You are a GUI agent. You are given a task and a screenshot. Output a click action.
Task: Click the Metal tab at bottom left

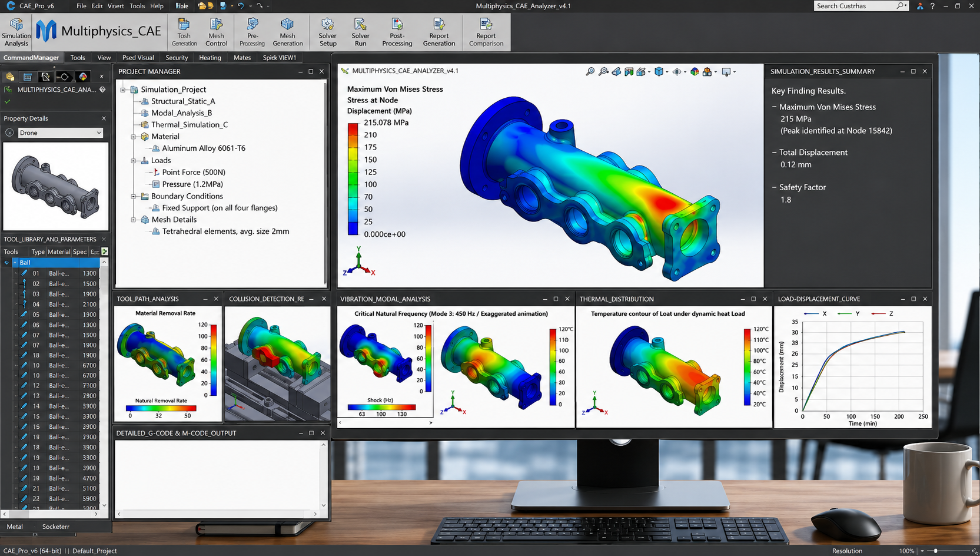coord(15,527)
